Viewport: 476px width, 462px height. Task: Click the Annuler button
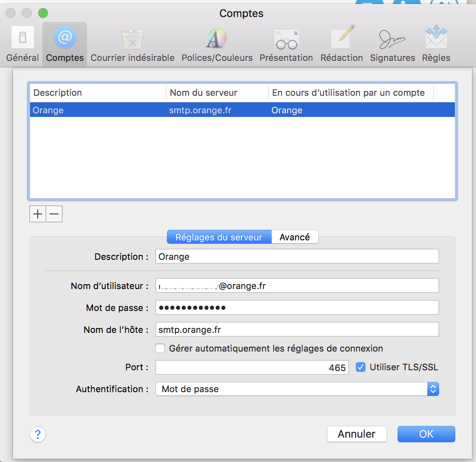[357, 434]
